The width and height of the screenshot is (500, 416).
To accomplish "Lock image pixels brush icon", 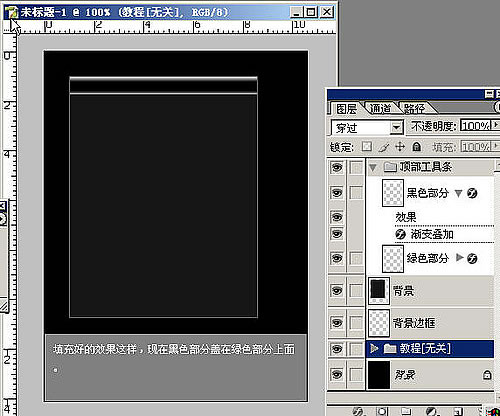I will click(384, 147).
